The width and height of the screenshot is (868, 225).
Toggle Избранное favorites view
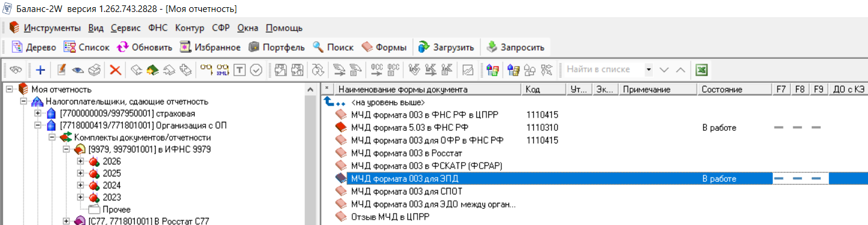(210, 47)
